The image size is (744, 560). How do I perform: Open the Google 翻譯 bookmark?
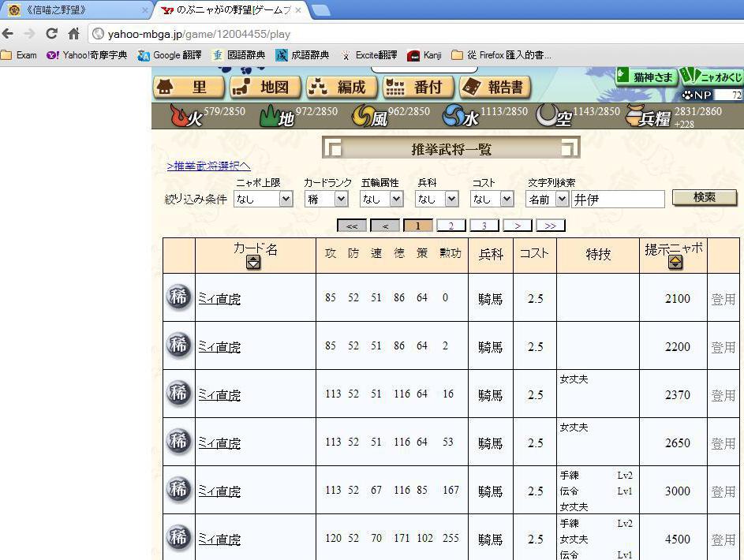(170, 55)
